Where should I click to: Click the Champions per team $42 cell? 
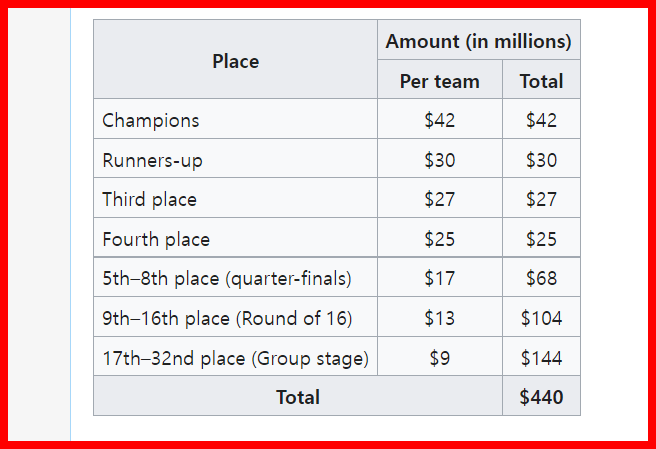pos(439,120)
